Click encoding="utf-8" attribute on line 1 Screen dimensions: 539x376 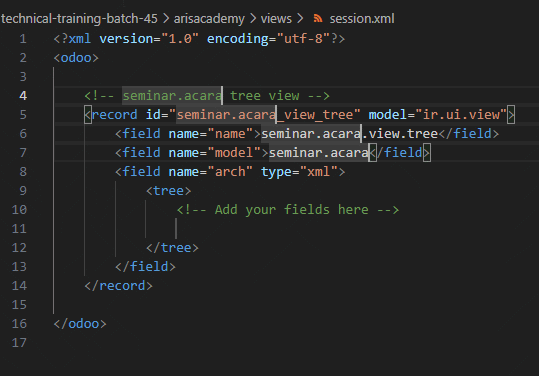(x=268, y=38)
